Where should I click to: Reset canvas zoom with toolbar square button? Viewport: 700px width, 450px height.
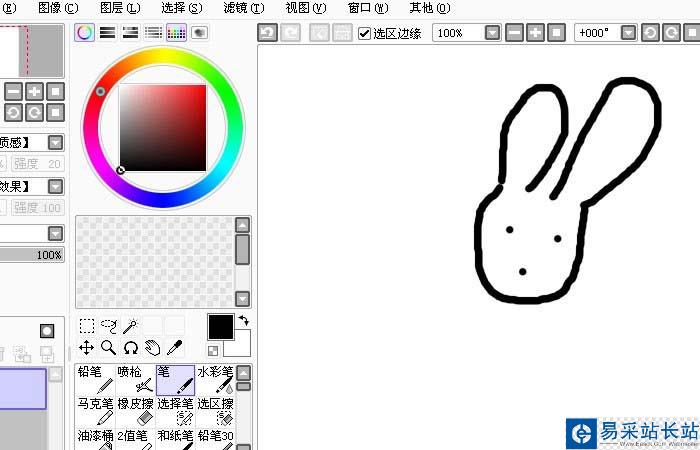556,33
